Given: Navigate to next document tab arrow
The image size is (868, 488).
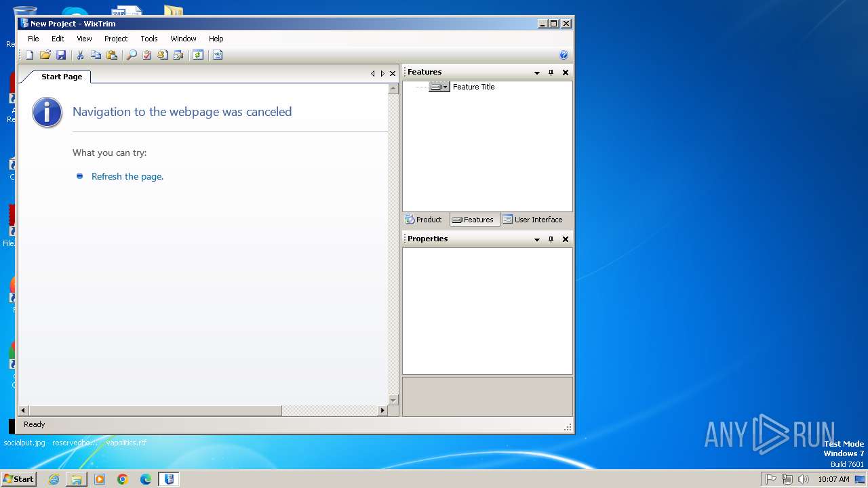Looking at the screenshot, I should pyautogui.click(x=382, y=73).
